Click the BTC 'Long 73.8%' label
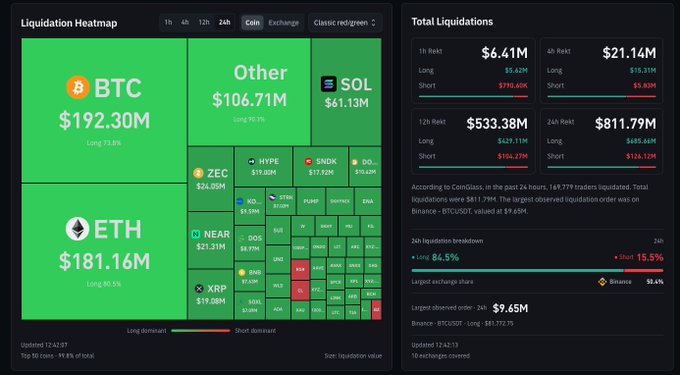The image size is (680, 375). point(104,143)
